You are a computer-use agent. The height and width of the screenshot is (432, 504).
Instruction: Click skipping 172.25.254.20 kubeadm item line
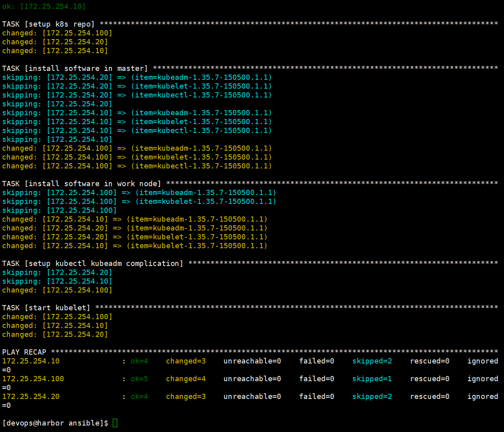point(137,77)
